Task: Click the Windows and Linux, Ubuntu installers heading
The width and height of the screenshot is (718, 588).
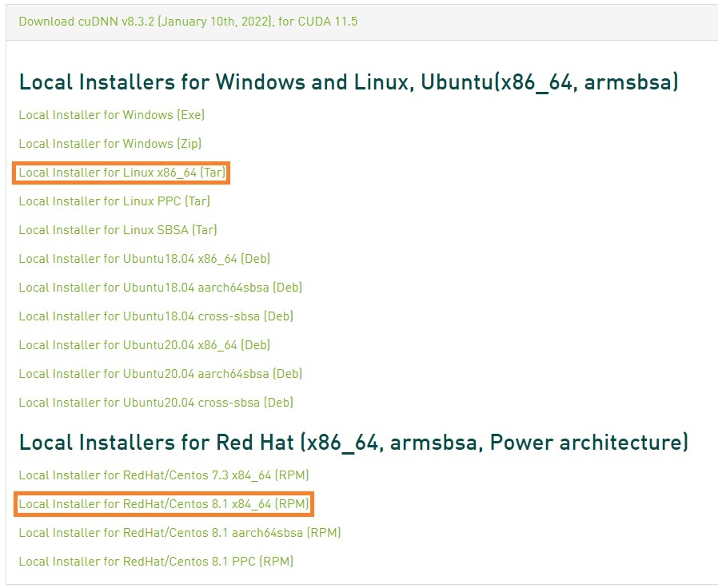Action: pos(349,82)
